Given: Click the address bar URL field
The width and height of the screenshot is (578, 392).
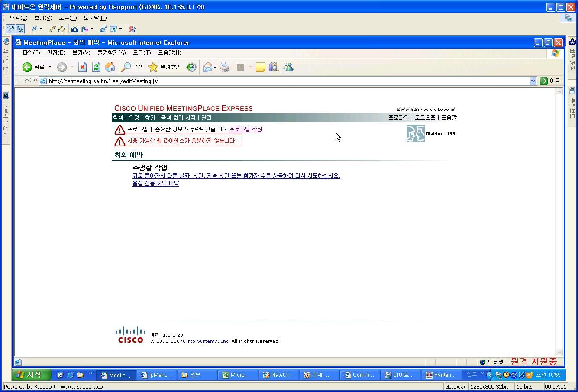Looking at the screenshot, I should pos(288,81).
